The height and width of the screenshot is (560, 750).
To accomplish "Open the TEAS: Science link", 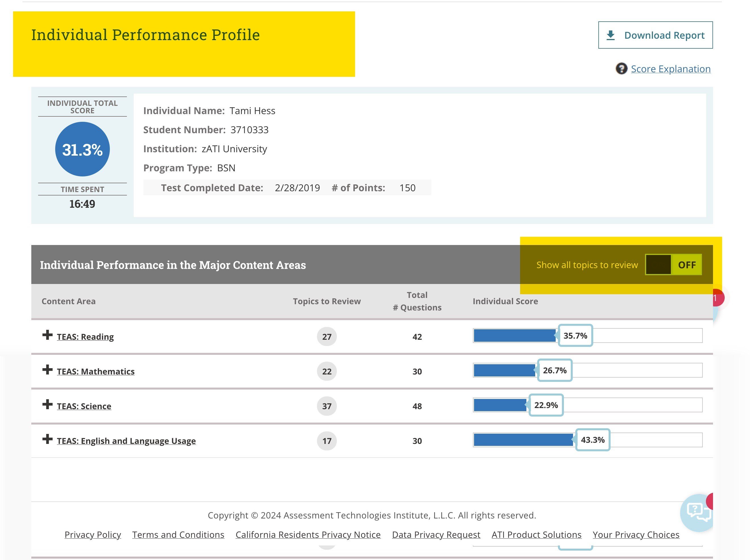I will (x=84, y=406).
